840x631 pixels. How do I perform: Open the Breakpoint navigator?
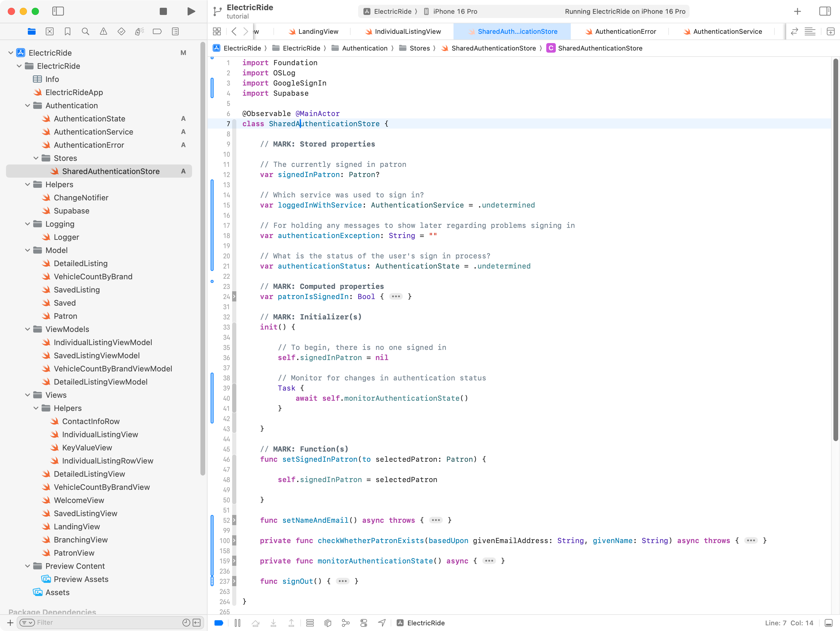pyautogui.click(x=157, y=31)
